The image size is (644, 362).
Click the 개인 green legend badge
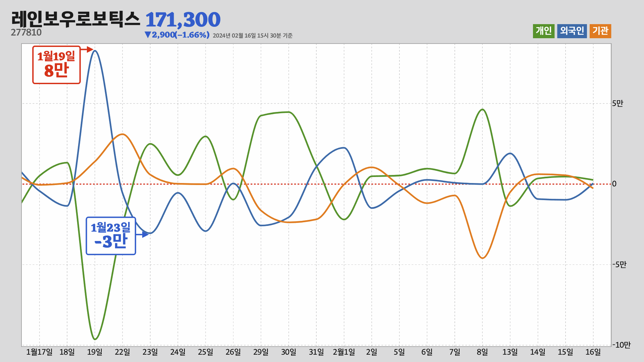coord(544,31)
